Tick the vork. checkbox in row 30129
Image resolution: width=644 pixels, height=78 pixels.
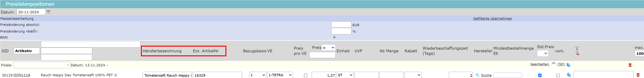558,75
